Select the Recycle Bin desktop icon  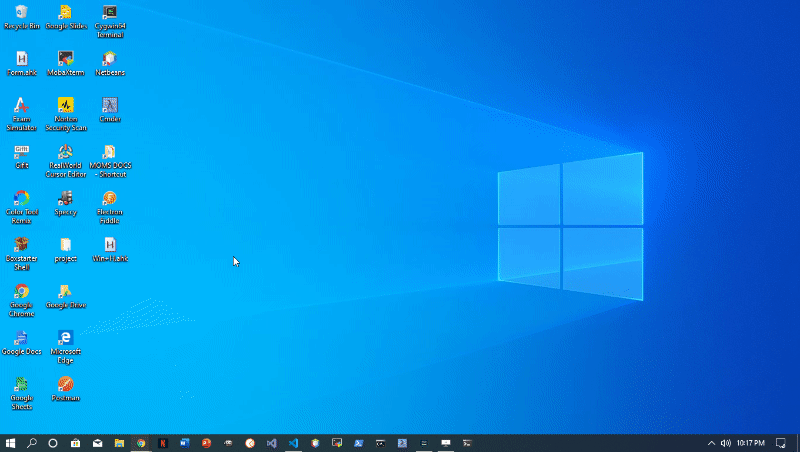point(21,17)
